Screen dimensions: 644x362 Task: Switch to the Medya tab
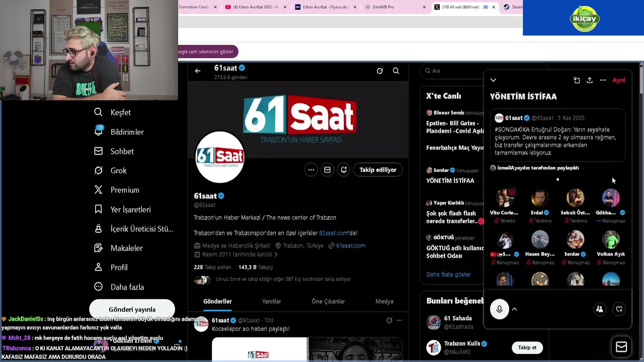[x=384, y=301]
